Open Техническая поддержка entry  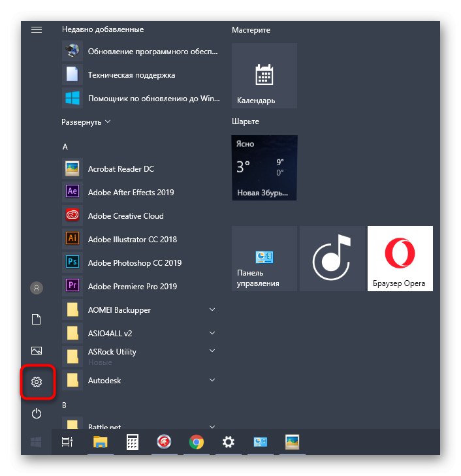click(141, 74)
